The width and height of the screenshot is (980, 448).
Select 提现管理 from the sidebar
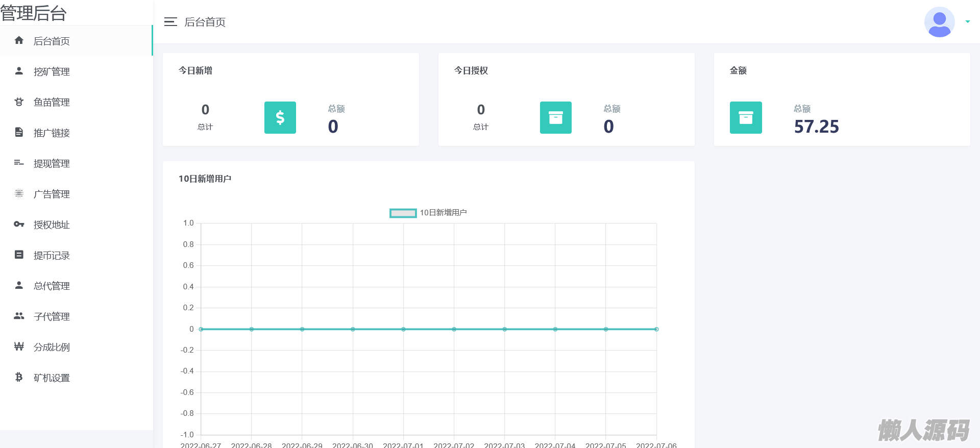click(x=52, y=163)
